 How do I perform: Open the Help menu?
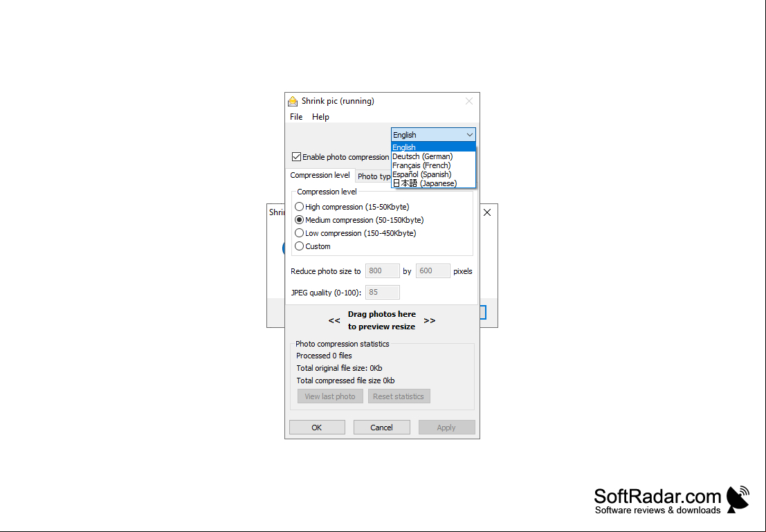pyautogui.click(x=320, y=117)
